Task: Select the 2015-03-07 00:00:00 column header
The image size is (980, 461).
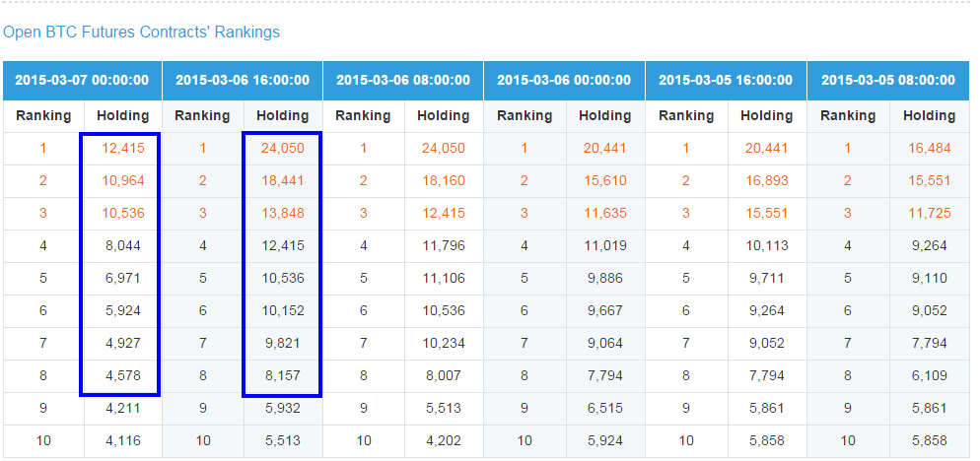Action: [82, 80]
